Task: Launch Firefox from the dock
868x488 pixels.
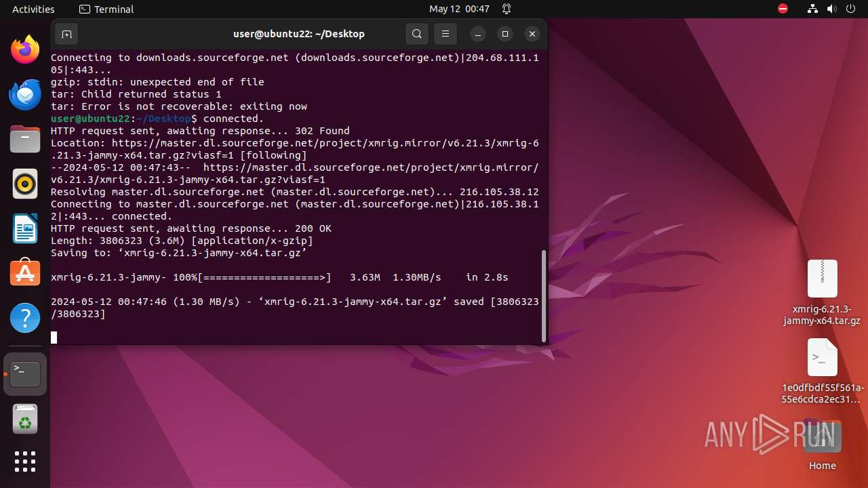Action: pos(25,49)
